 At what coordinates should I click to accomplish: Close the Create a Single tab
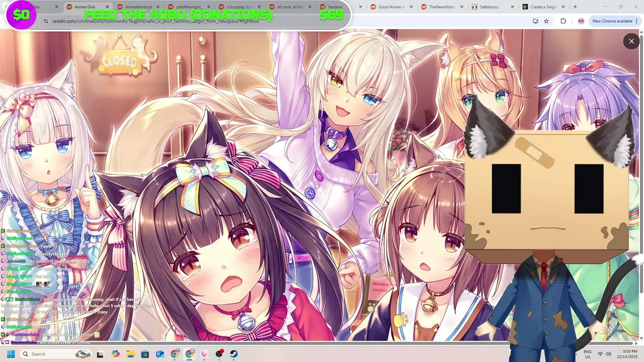[x=563, y=7]
